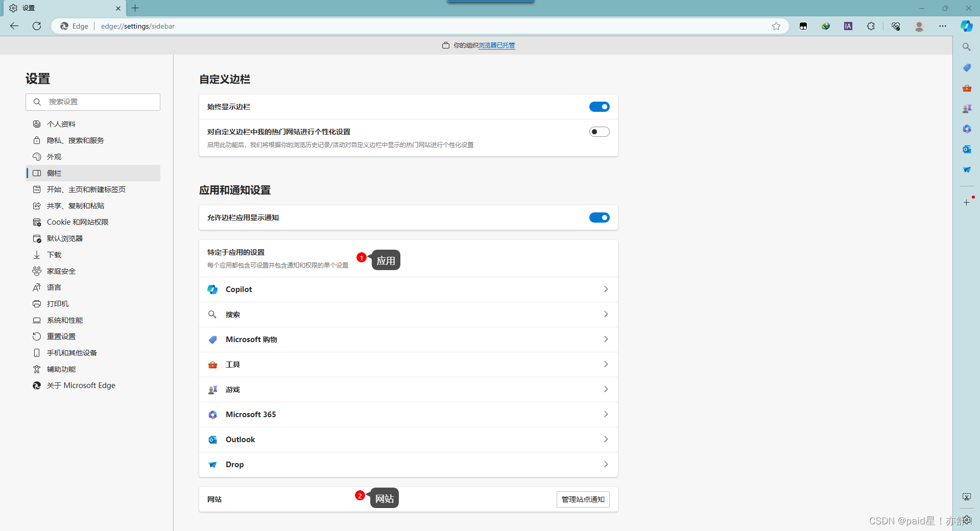This screenshot has width=980, height=531.
Task: Refresh the settings page
Action: [37, 26]
